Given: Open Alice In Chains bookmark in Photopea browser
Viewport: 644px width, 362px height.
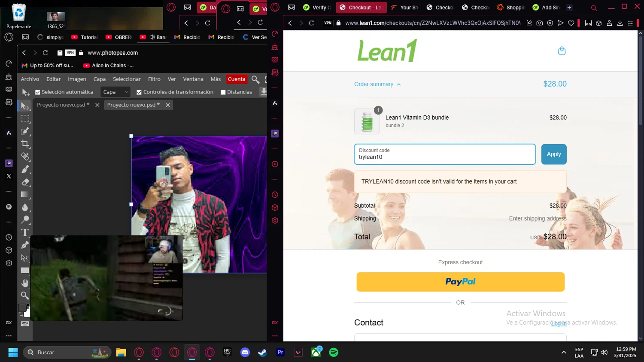Looking at the screenshot, I should [109, 66].
